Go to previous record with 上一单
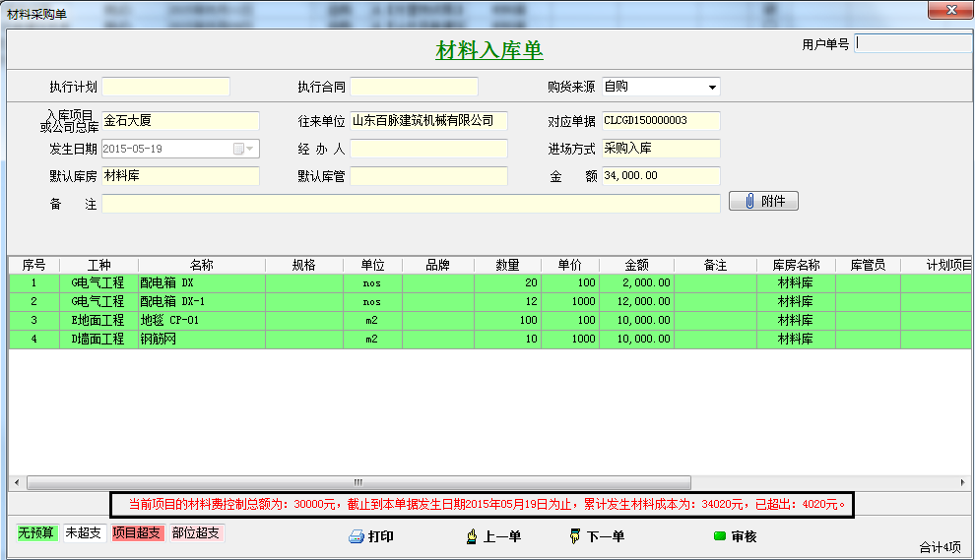The width and height of the screenshot is (975, 560). pyautogui.click(x=493, y=536)
